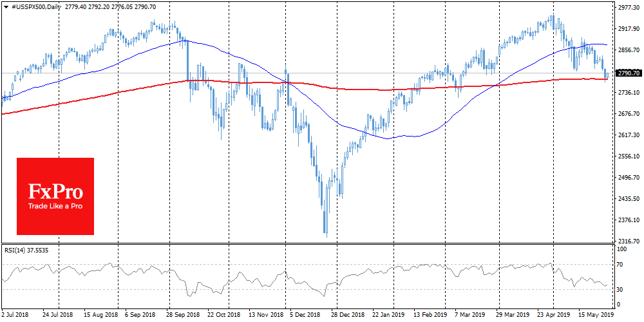Select the 15 May 2019 date label
This screenshot has height=322, width=644.
coord(596,316)
